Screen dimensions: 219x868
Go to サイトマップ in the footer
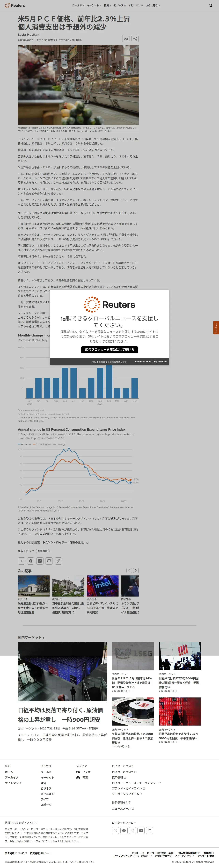pyautogui.click(x=13, y=783)
